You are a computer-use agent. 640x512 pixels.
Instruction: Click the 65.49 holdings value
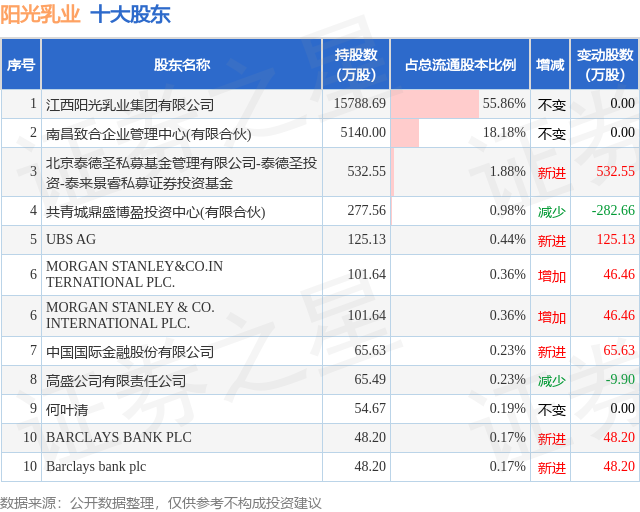(x=369, y=379)
